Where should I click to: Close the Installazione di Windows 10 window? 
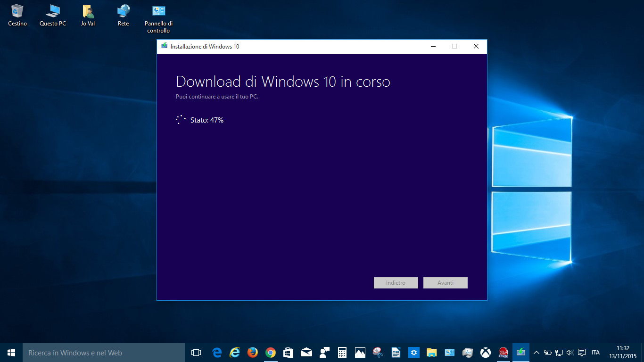[x=476, y=46]
